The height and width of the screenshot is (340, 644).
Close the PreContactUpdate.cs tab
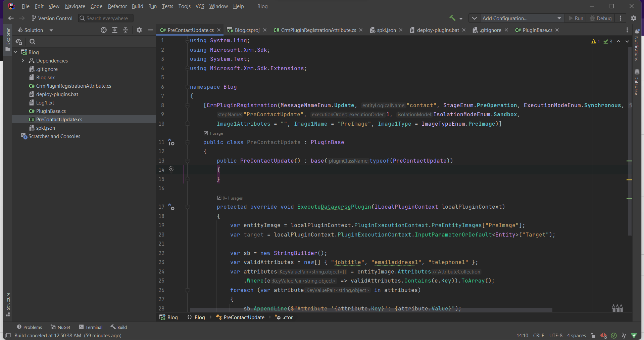click(219, 30)
